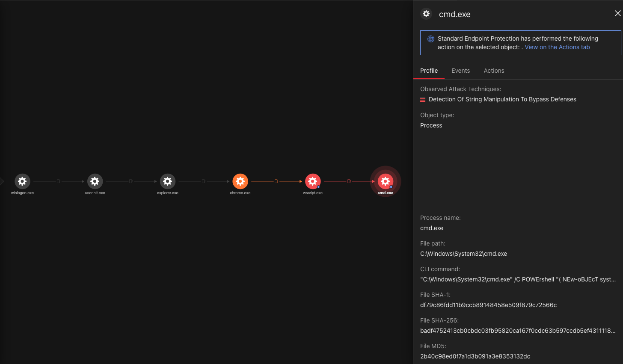Click the File MD5 hash starting 2b40c98e
Image resolution: width=623 pixels, height=364 pixels.
pyautogui.click(x=475, y=356)
